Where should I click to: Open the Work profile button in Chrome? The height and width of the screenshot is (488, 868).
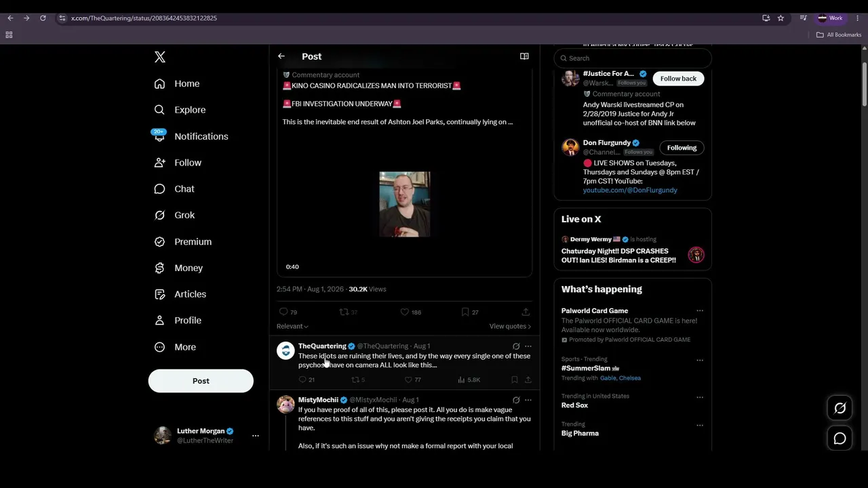pos(831,18)
